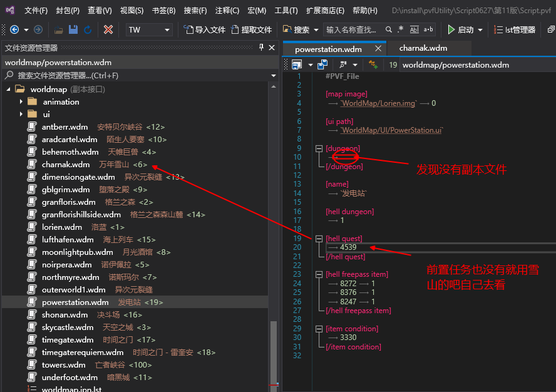Close the powerstation.wdm tab
The image size is (556, 392).
378,48
